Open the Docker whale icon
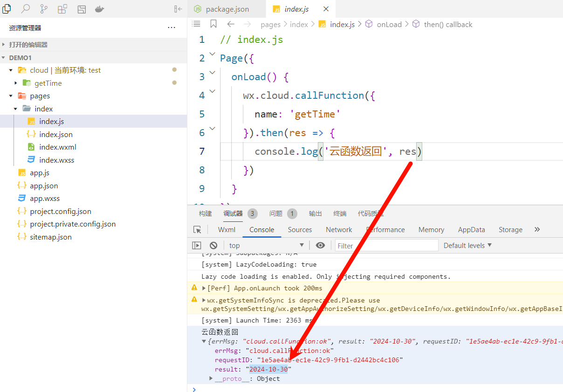Viewport: 563px width, 392px height. [x=100, y=9]
